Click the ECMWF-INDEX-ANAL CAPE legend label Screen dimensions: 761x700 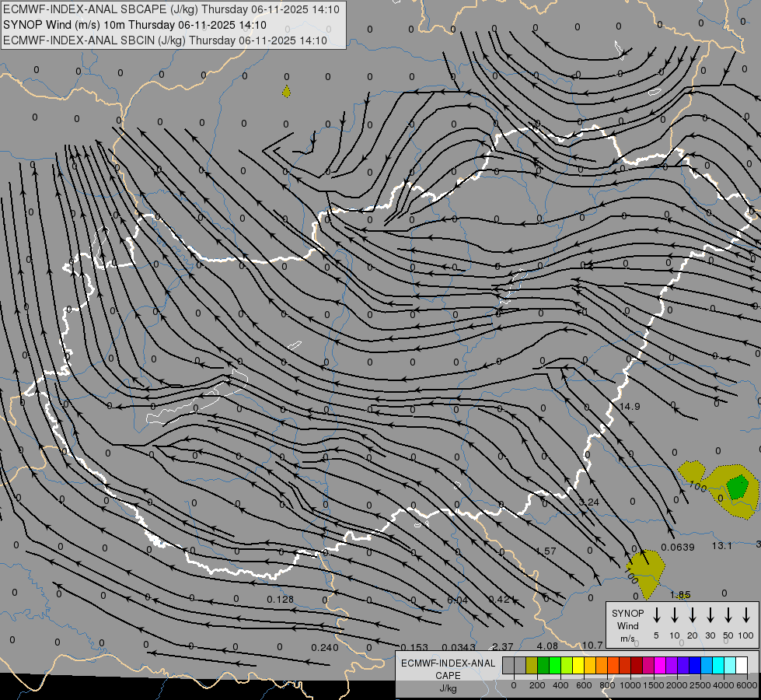tap(448, 670)
